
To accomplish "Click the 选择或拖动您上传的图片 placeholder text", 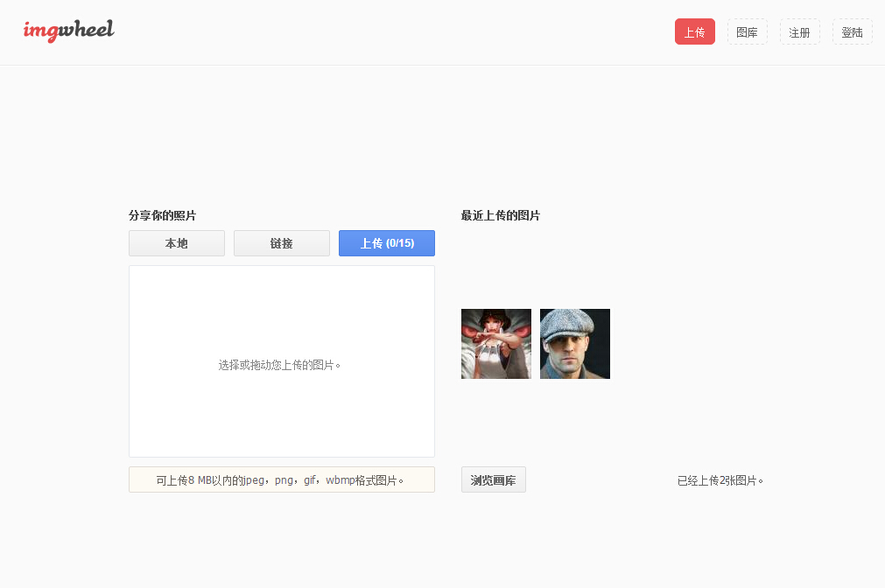I will coord(279,365).
